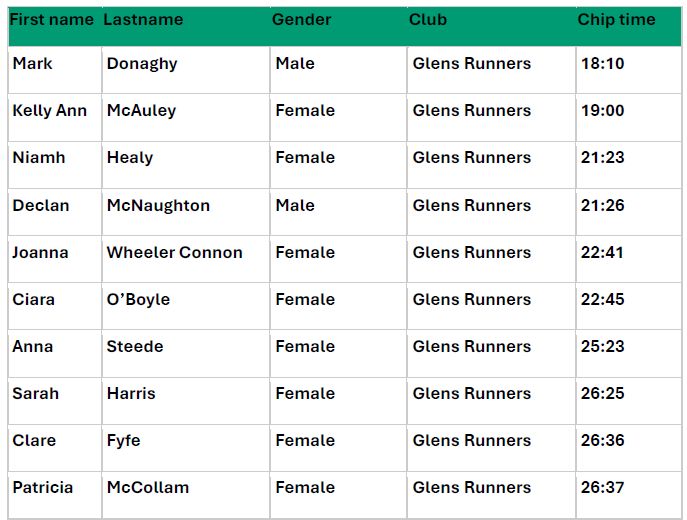
Task: Click the "McCollam" last name cell
Action: [x=148, y=488]
